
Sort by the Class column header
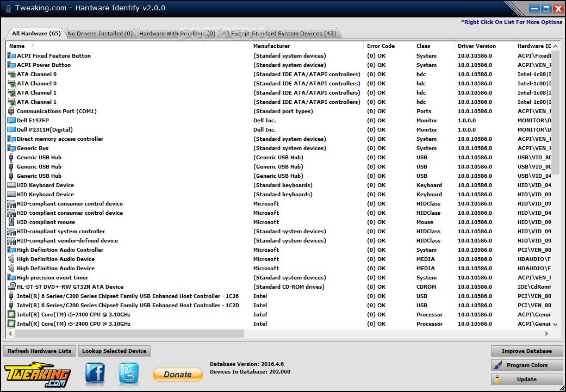coord(433,46)
